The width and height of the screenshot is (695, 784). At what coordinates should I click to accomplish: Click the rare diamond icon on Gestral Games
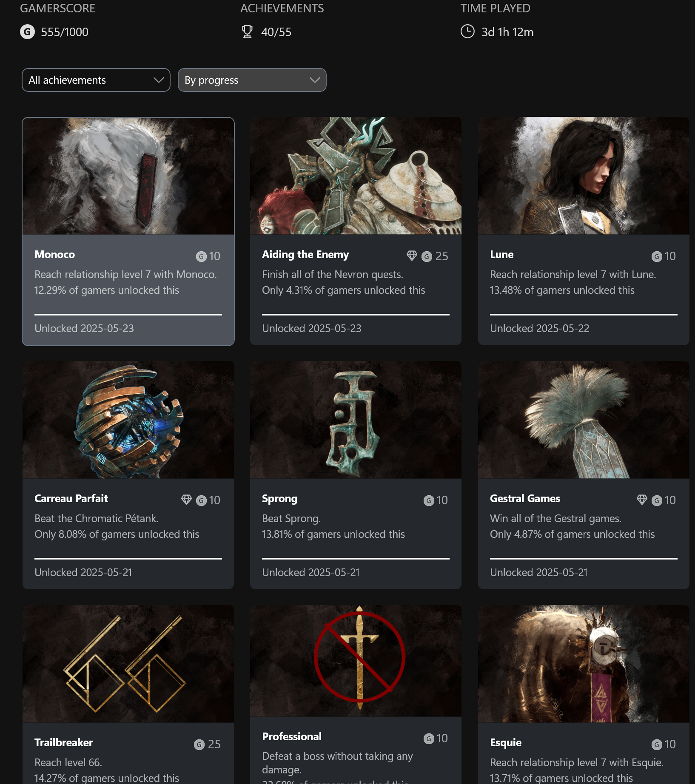[x=642, y=500]
